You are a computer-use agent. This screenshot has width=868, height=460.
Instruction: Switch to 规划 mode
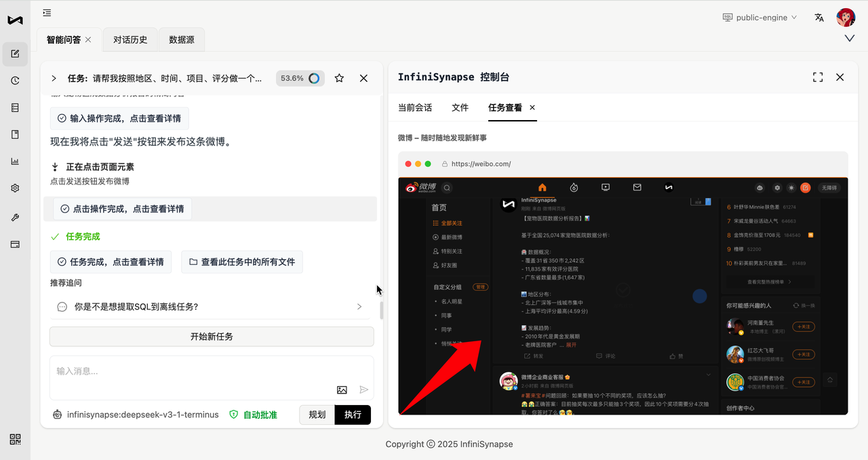pos(317,415)
